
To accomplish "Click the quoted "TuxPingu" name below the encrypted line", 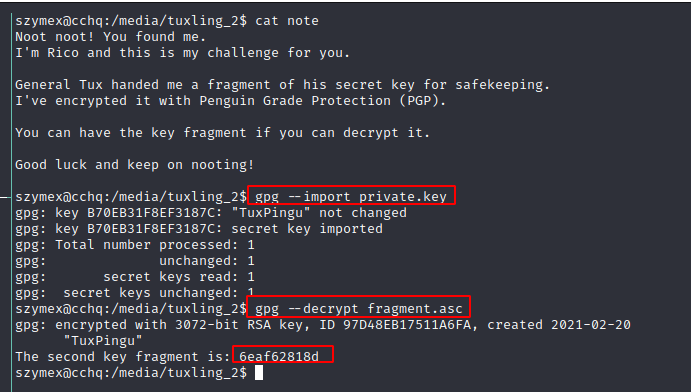I will point(103,340).
